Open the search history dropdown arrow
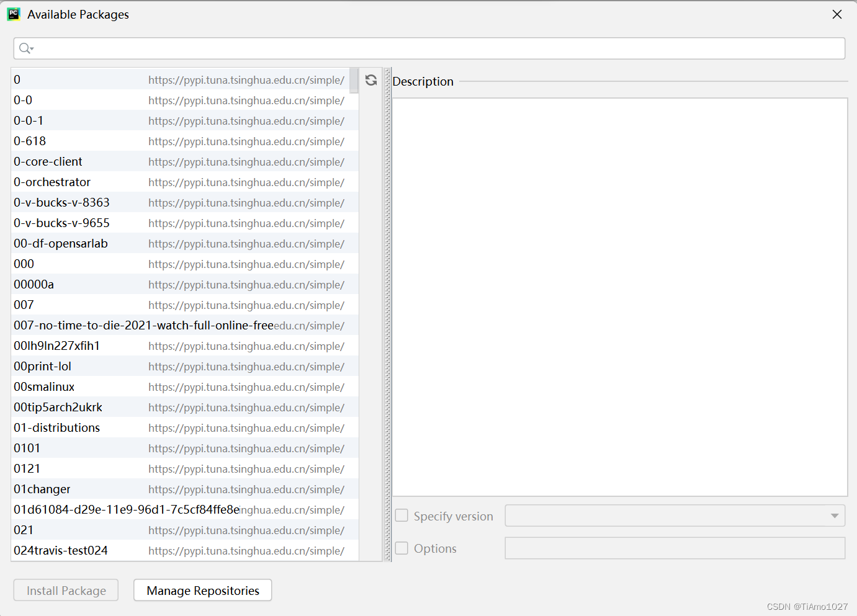 coord(31,48)
